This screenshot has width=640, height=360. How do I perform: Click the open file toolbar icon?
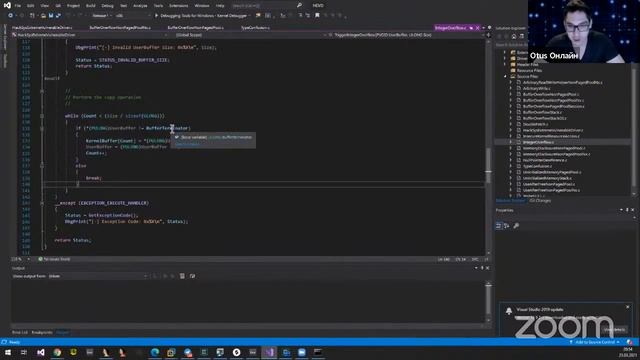click(43, 16)
